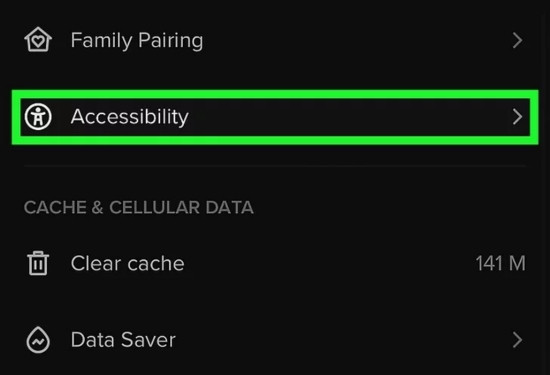Click the 141 M cache size value
The height and width of the screenshot is (375, 550).
[x=501, y=263]
